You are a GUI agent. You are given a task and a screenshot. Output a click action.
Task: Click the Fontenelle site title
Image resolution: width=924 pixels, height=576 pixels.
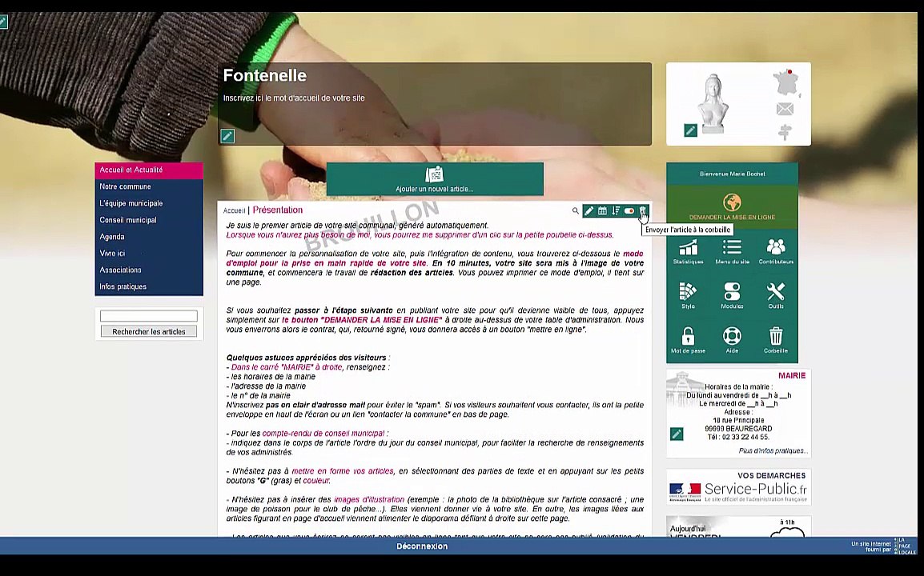(264, 75)
